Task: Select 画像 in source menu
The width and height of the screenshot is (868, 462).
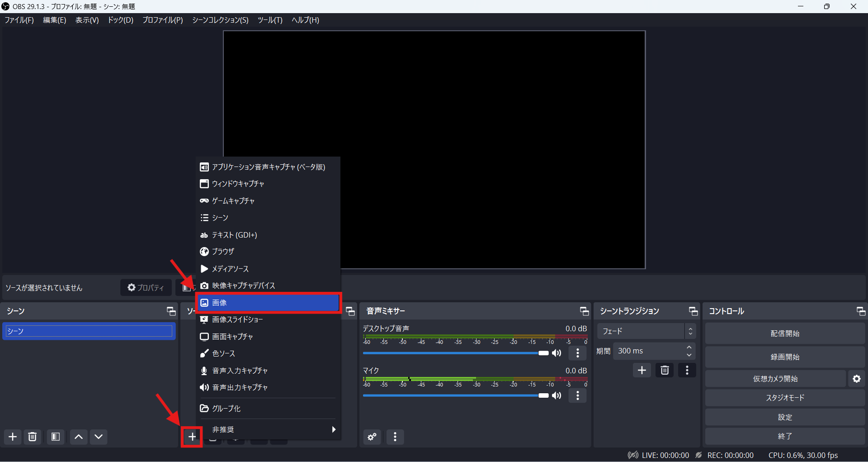Action: 268,303
